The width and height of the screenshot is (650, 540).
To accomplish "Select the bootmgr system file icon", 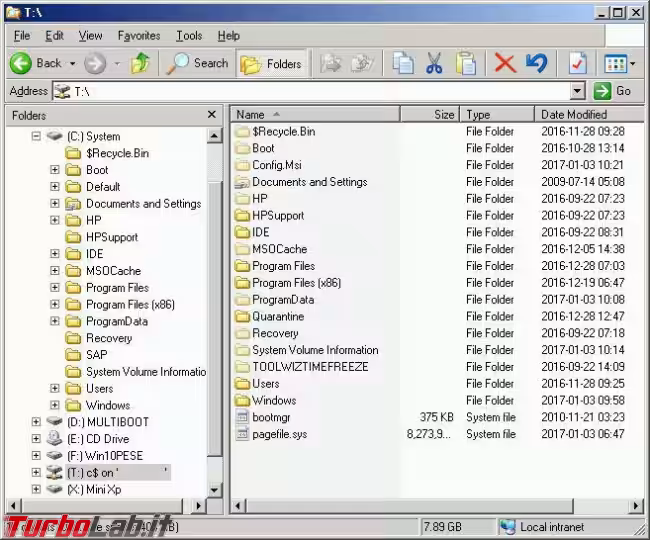I will [x=242, y=417].
